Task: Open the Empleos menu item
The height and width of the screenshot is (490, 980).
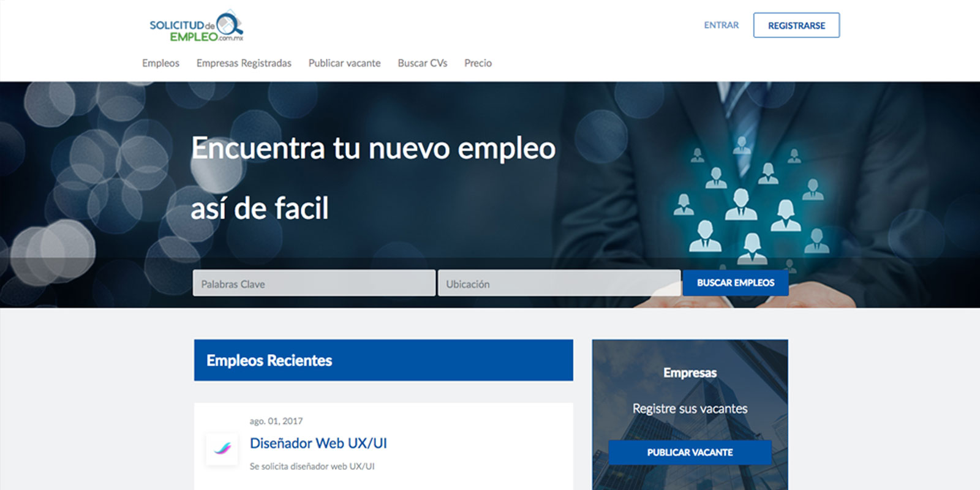Action: [x=160, y=63]
